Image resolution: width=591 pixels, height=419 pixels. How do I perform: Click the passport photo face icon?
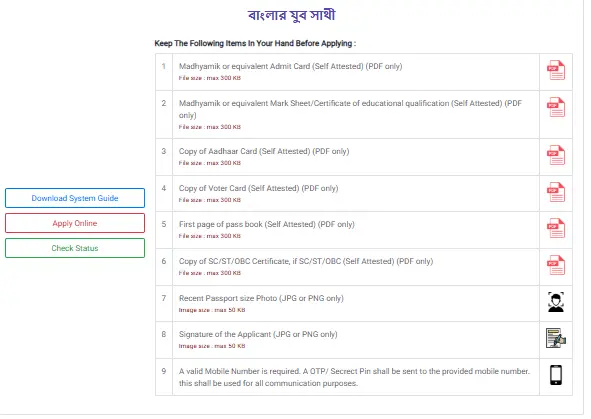click(556, 302)
